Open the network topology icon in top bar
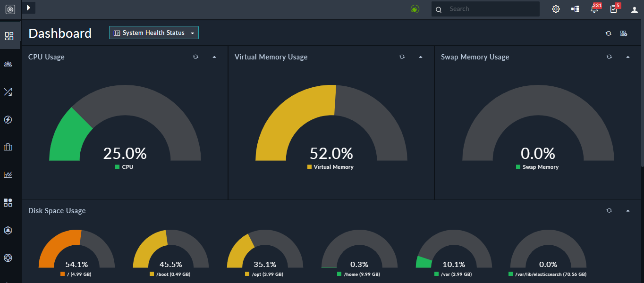This screenshot has height=283, width=644. point(575,8)
